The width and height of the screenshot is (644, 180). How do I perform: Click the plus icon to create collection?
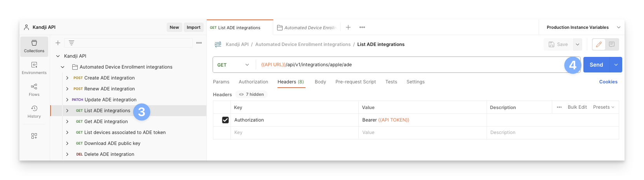58,43
